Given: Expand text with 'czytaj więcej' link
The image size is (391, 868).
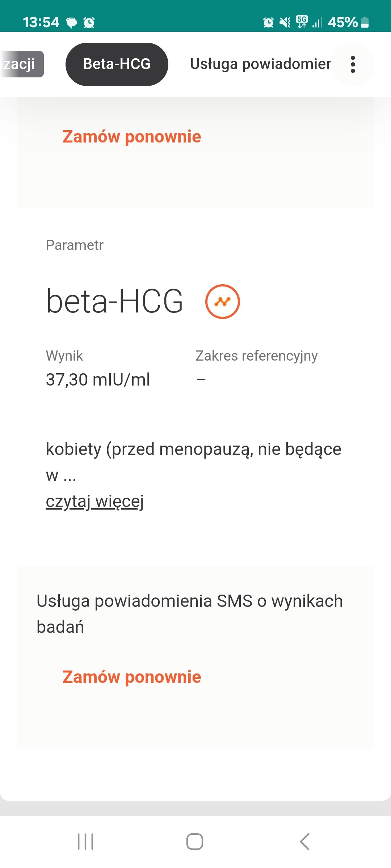Looking at the screenshot, I should click(95, 502).
